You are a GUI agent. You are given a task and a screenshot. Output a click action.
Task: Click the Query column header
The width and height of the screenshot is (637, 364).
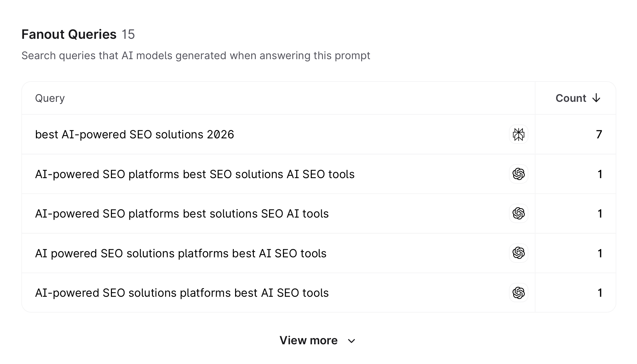tap(50, 98)
